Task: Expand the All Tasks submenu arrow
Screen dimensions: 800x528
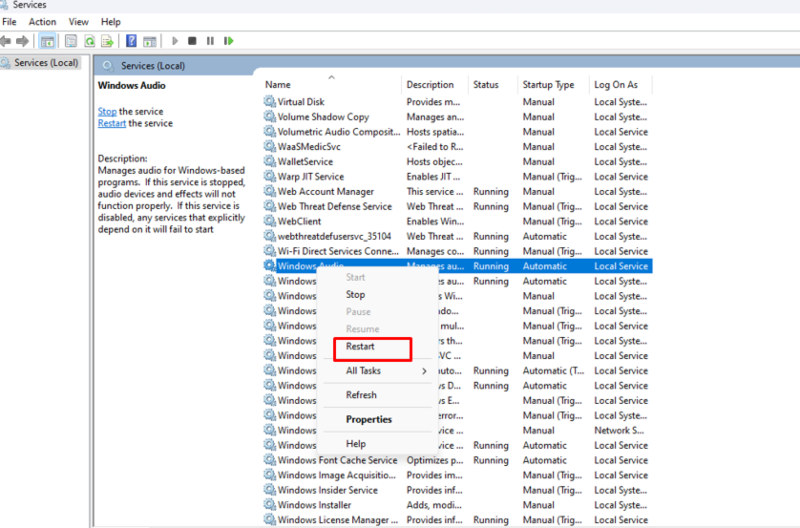Action: click(424, 371)
